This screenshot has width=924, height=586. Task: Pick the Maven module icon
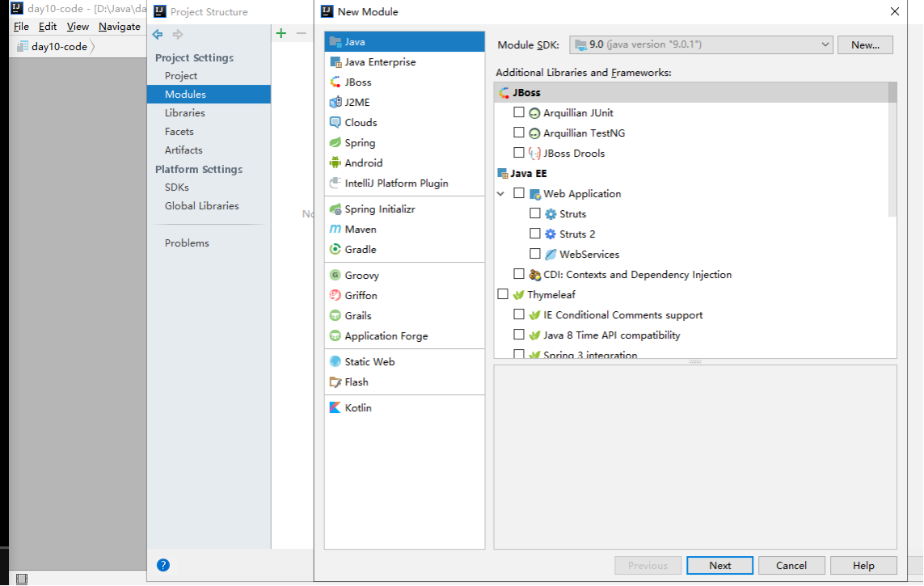click(x=335, y=230)
